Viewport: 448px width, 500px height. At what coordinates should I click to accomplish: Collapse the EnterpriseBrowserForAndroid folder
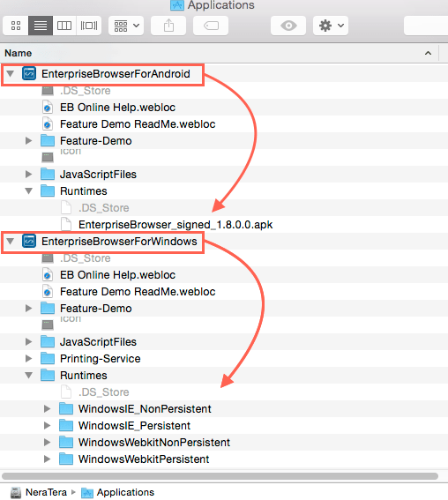coord(11,74)
